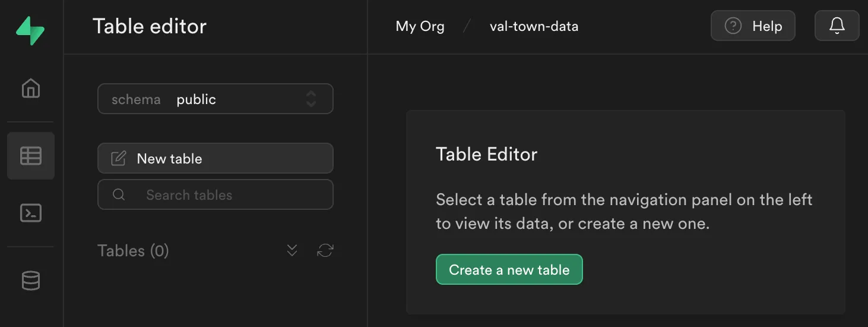Click the question mark icon in Help
868x327 pixels.
coord(733,26)
